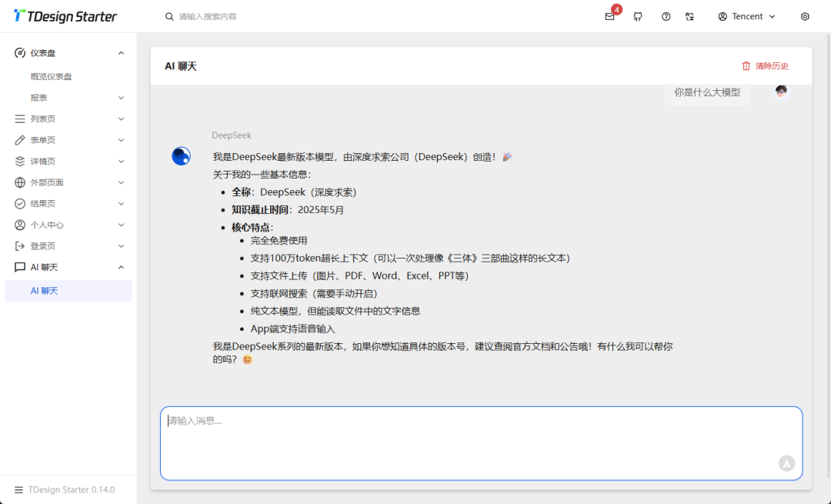Click the detail page layers icon

tap(19, 161)
